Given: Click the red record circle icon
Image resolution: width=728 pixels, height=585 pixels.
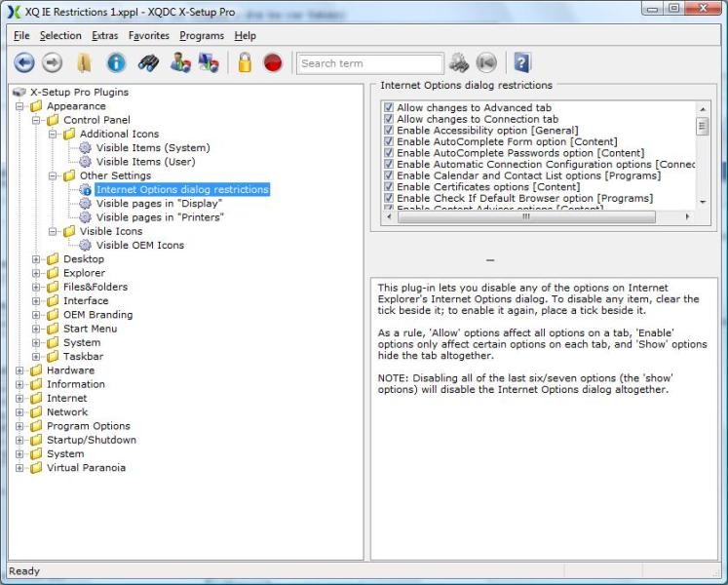Looking at the screenshot, I should (x=273, y=62).
